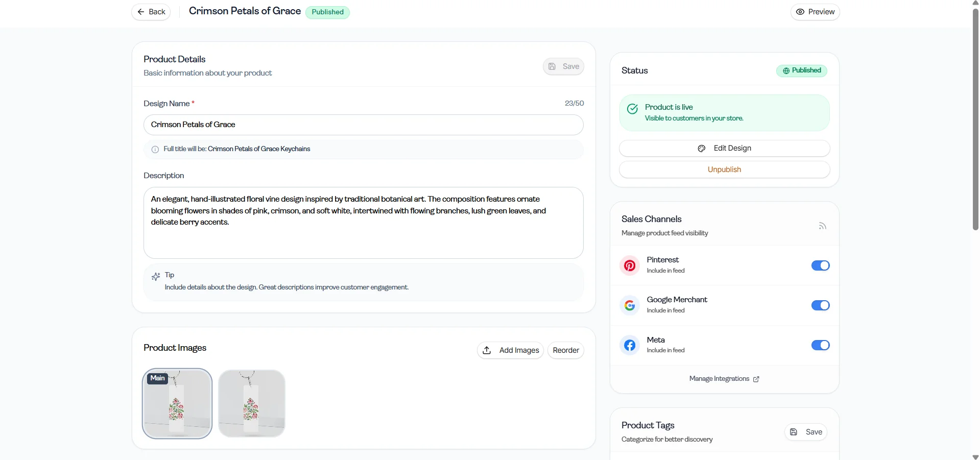Click the Meta Facebook logo icon

coord(630,345)
